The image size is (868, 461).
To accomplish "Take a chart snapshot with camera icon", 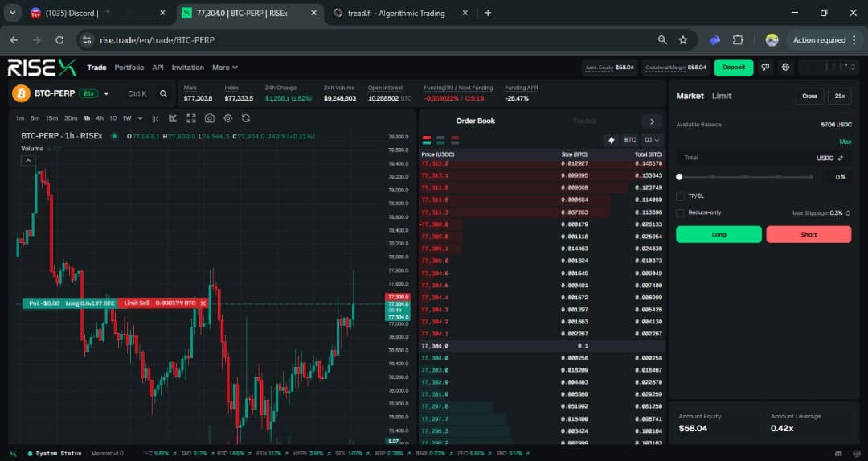I will 209,118.
